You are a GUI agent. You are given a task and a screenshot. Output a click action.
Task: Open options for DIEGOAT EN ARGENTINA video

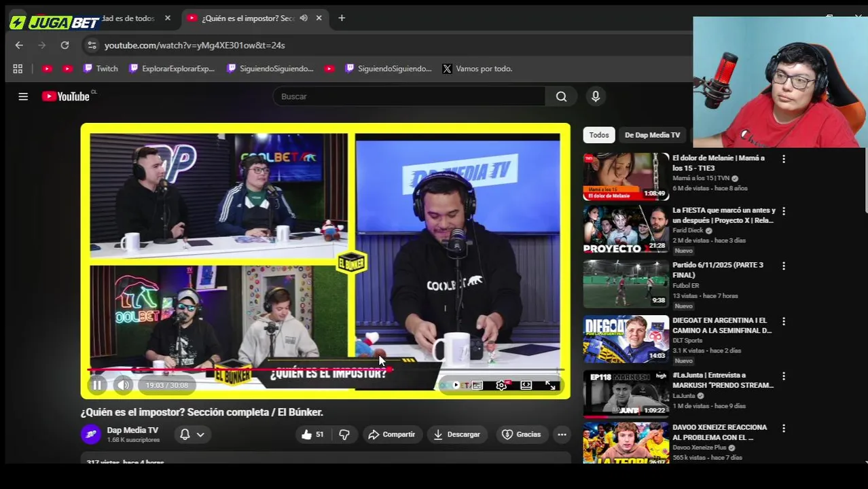(784, 321)
